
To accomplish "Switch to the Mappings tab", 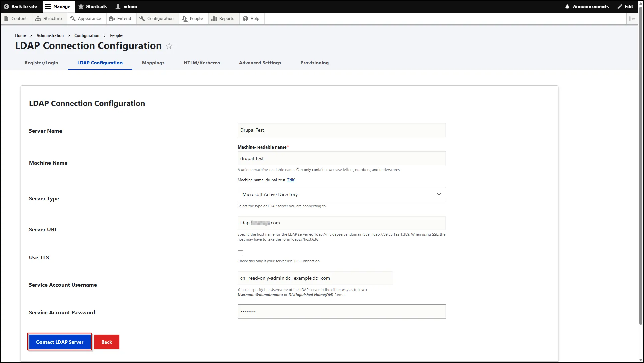I will coord(153,63).
